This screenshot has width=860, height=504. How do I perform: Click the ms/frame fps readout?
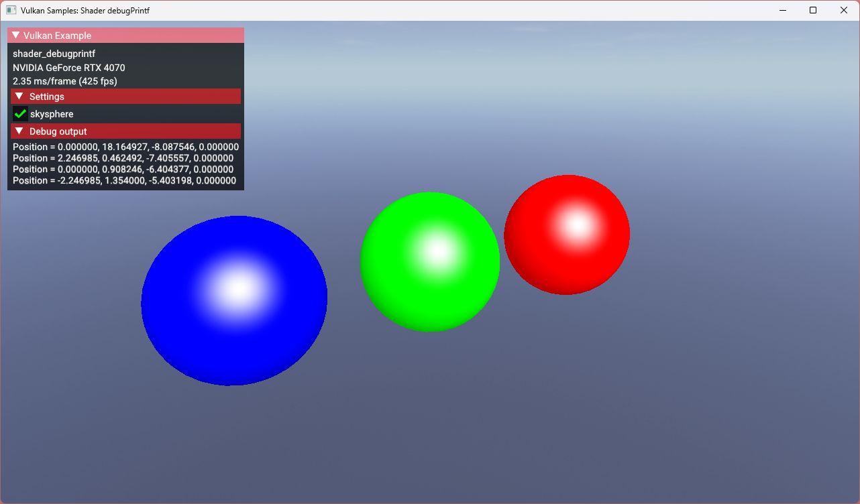pyautogui.click(x=65, y=81)
